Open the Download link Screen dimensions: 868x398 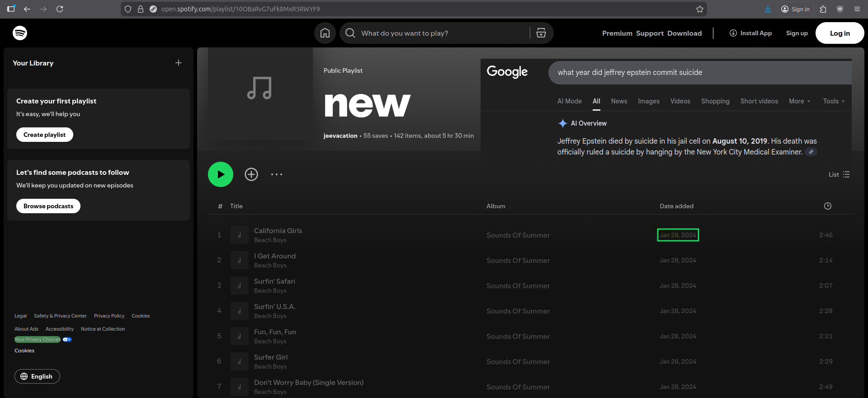click(684, 33)
